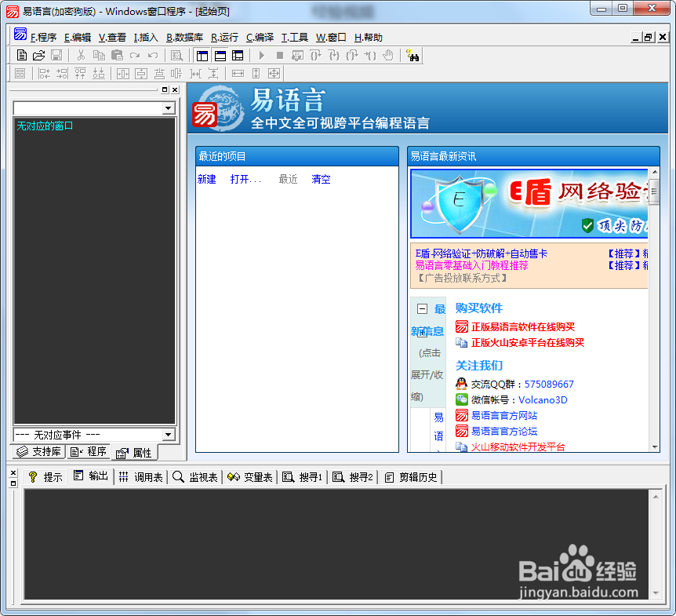Click the Find search toolbar icon
Screen dimensions: 676x616
[x=176, y=55]
